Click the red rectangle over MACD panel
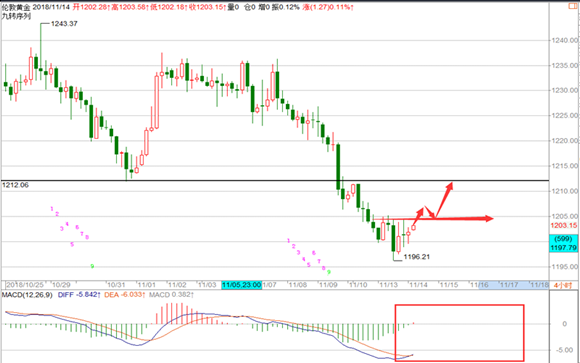Image resolution: width=580 pixels, height=363 pixels. (x=459, y=333)
